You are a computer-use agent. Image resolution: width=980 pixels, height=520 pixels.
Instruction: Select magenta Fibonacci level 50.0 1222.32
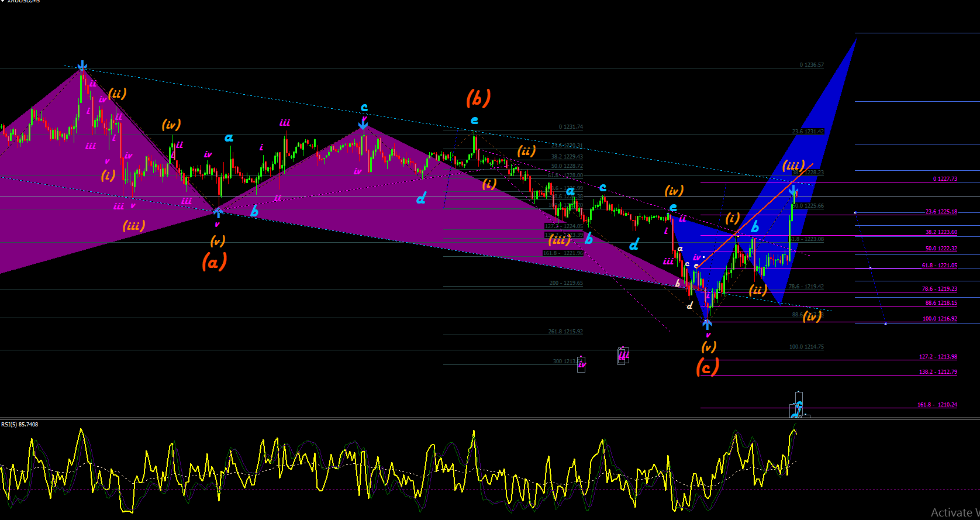tap(941, 249)
